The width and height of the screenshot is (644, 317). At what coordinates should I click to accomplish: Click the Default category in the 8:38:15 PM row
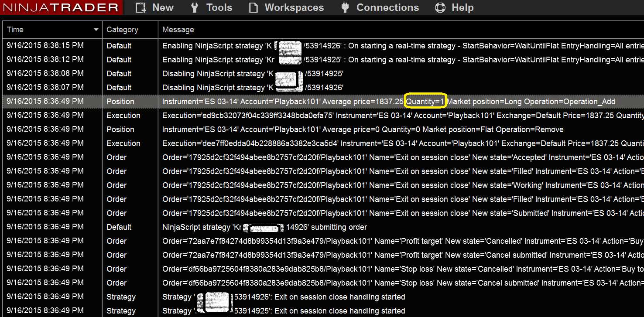click(x=119, y=46)
